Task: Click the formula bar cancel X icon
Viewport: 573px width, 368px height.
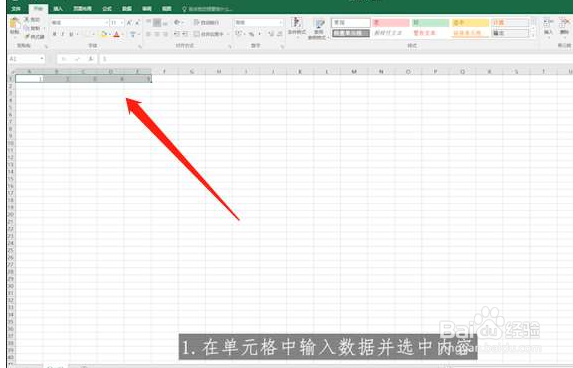Action: pos(64,58)
